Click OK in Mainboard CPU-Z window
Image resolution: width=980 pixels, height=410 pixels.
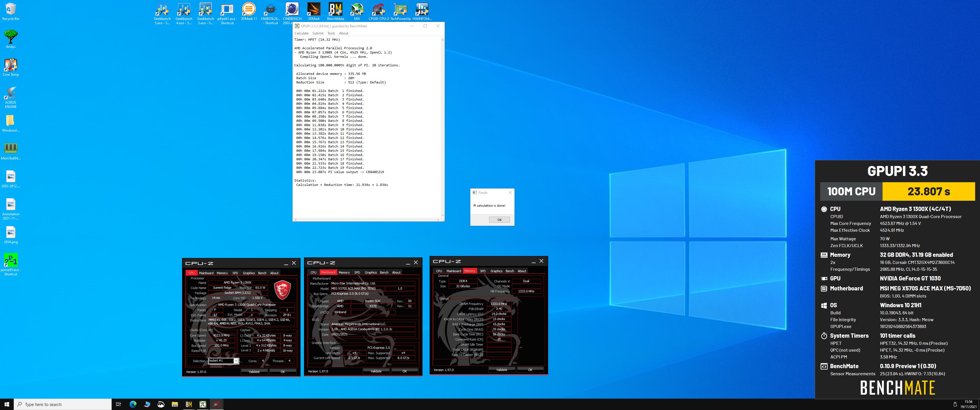(x=405, y=371)
